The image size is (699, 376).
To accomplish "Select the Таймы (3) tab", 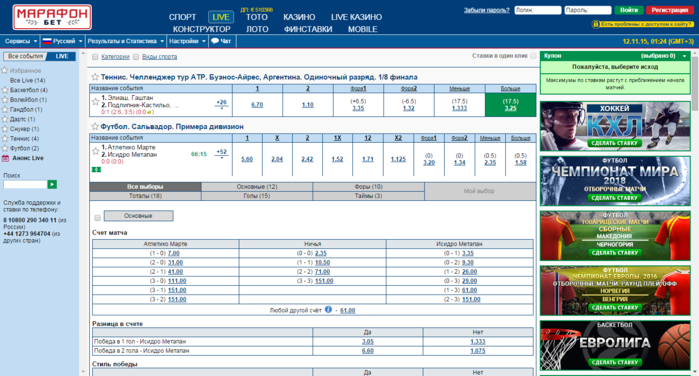I will 368,196.
